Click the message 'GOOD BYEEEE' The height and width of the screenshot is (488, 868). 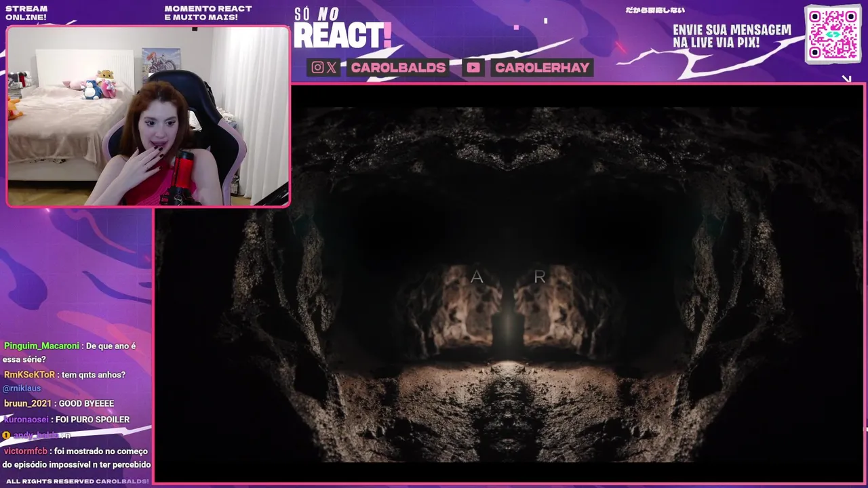pos(86,404)
